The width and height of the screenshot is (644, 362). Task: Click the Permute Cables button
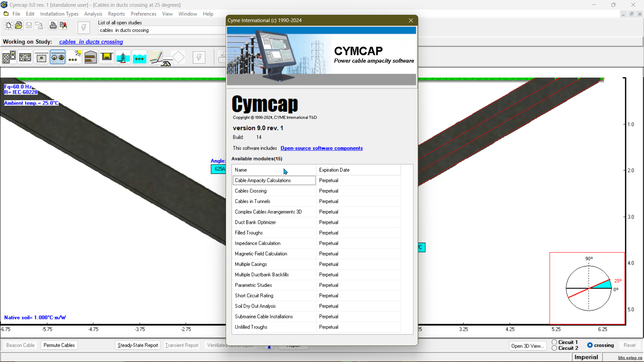(x=59, y=345)
